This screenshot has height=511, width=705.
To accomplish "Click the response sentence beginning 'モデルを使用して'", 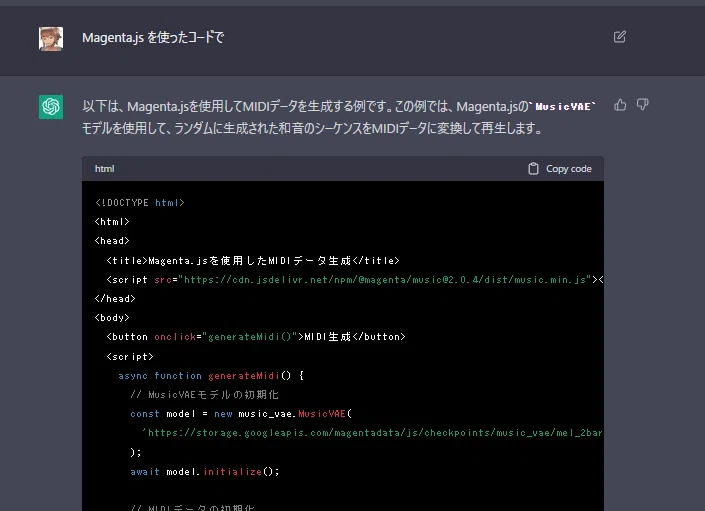I will (x=312, y=129).
